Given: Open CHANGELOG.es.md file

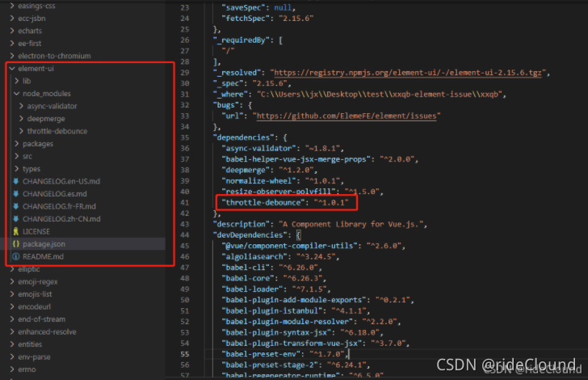Looking at the screenshot, I should pyautogui.click(x=55, y=194).
